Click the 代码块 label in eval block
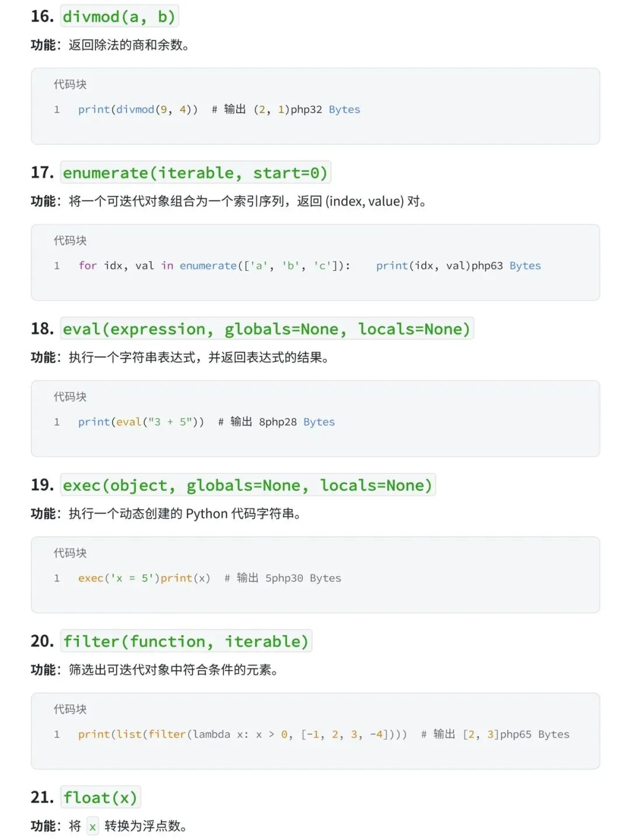630x840 pixels. 70,396
